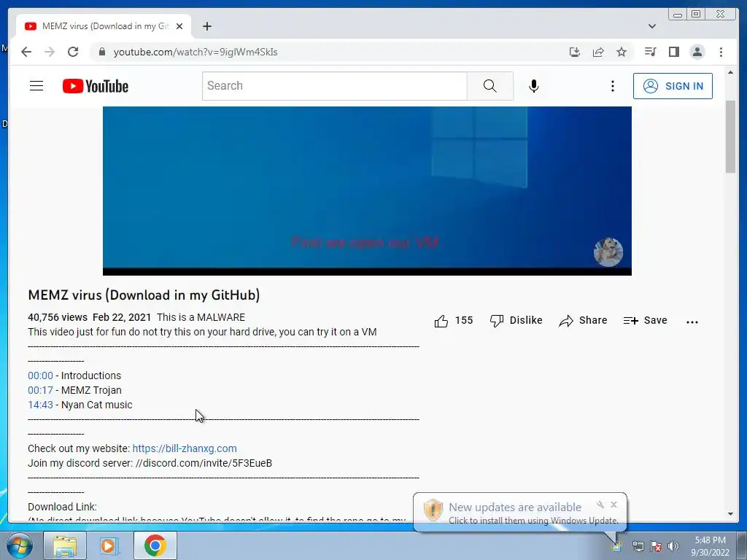Share the MEMZ virus video
747x560 pixels.
583,321
